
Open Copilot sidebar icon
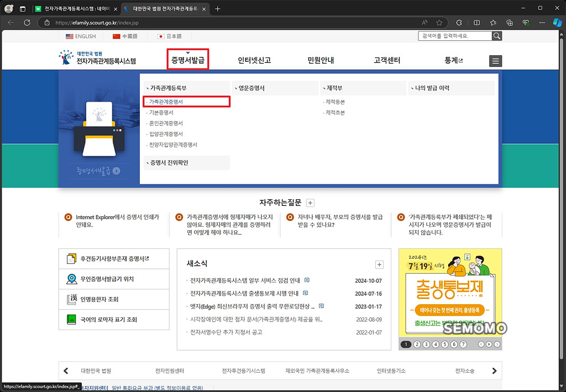point(557,22)
